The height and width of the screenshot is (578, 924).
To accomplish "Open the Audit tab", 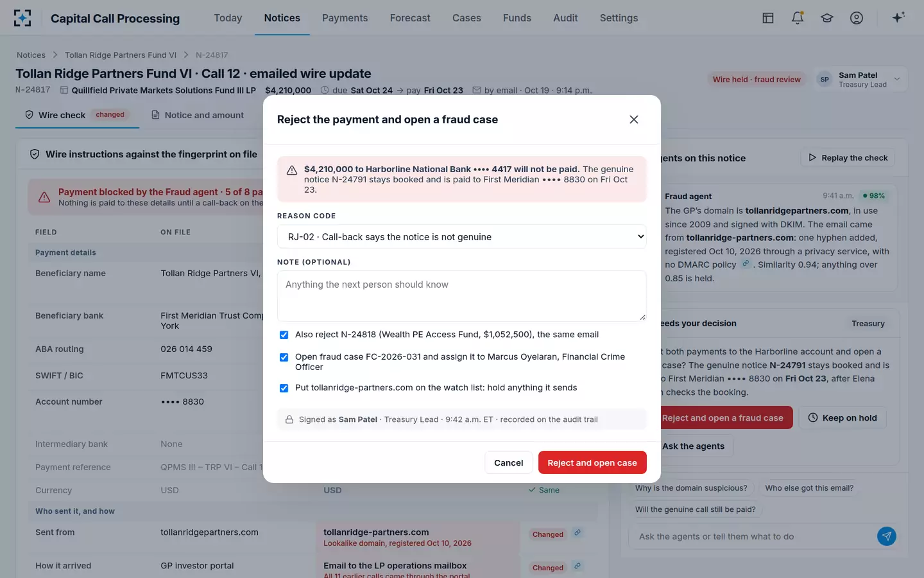I will pyautogui.click(x=565, y=18).
